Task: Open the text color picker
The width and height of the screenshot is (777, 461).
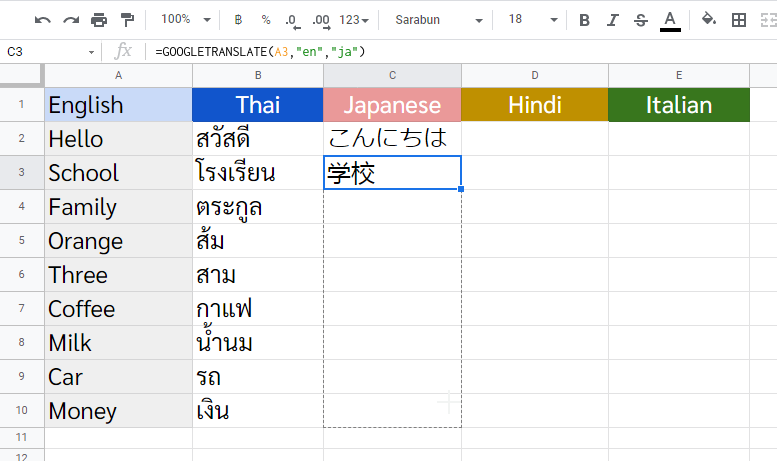Action: coord(670,21)
